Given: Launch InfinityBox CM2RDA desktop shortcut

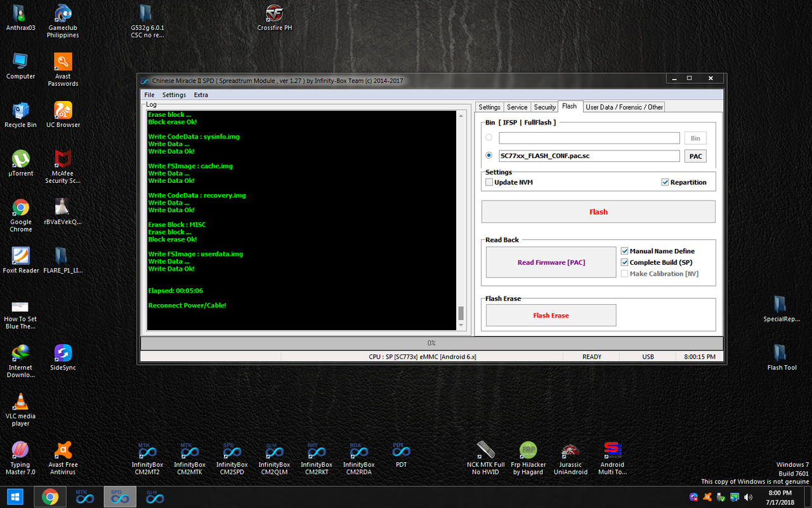Looking at the screenshot, I should 358,458.
